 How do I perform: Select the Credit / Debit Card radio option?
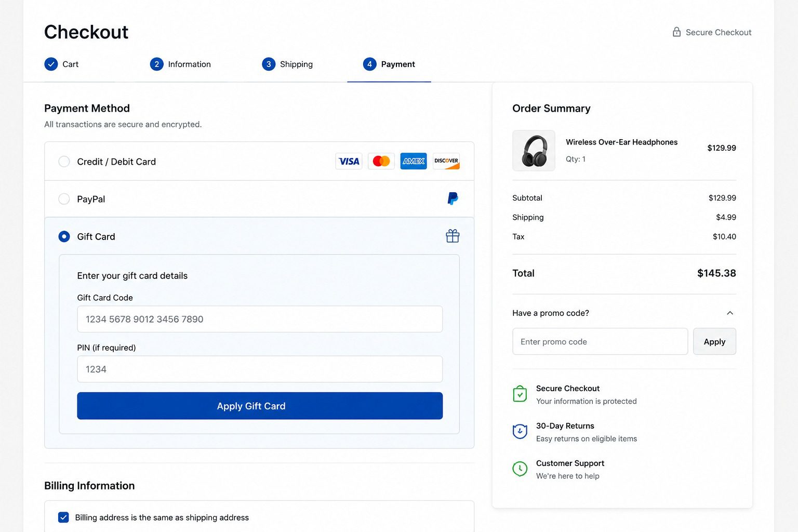click(64, 162)
